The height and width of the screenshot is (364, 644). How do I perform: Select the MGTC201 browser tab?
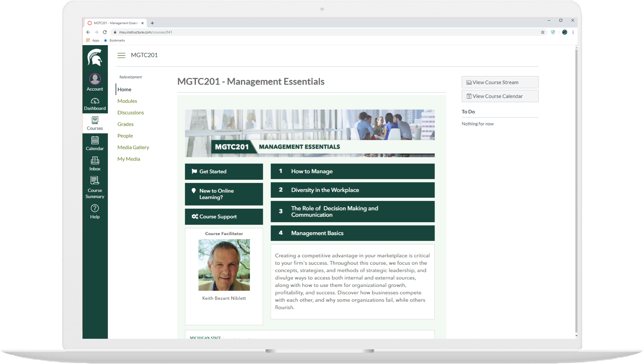[115, 23]
